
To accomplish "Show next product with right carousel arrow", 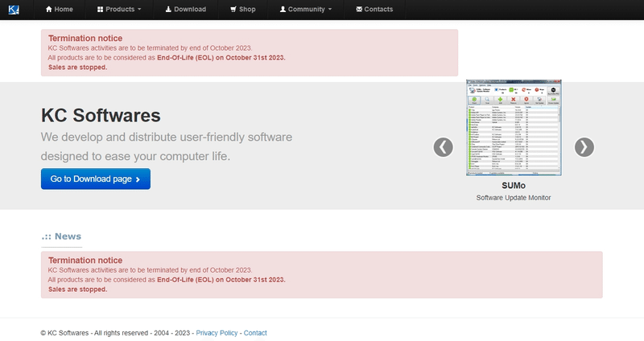I will click(584, 147).
